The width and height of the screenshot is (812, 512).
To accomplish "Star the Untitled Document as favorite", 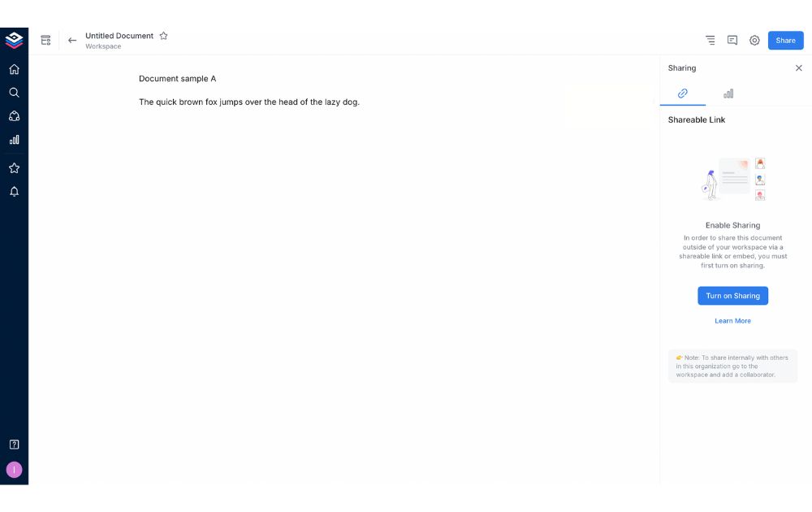I will pos(164,36).
